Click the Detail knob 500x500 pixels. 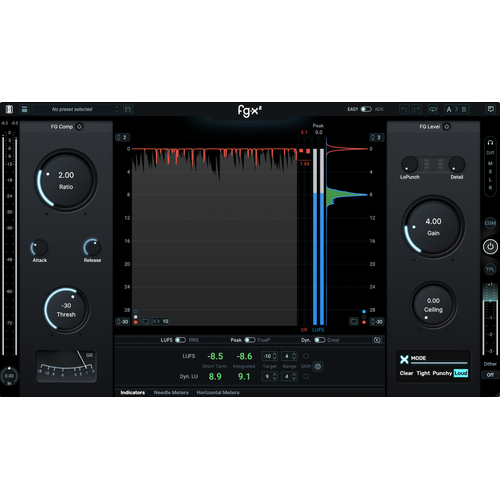[457, 164]
